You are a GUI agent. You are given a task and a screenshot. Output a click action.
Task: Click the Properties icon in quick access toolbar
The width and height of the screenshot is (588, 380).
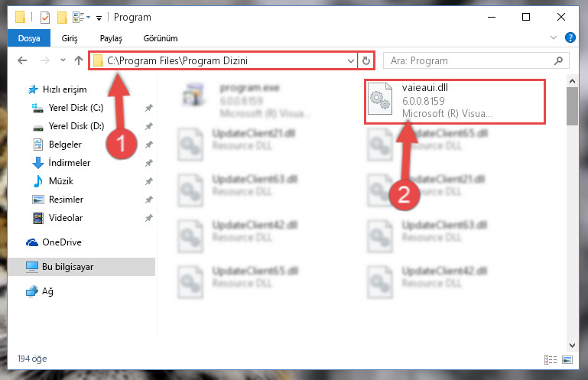click(45, 18)
